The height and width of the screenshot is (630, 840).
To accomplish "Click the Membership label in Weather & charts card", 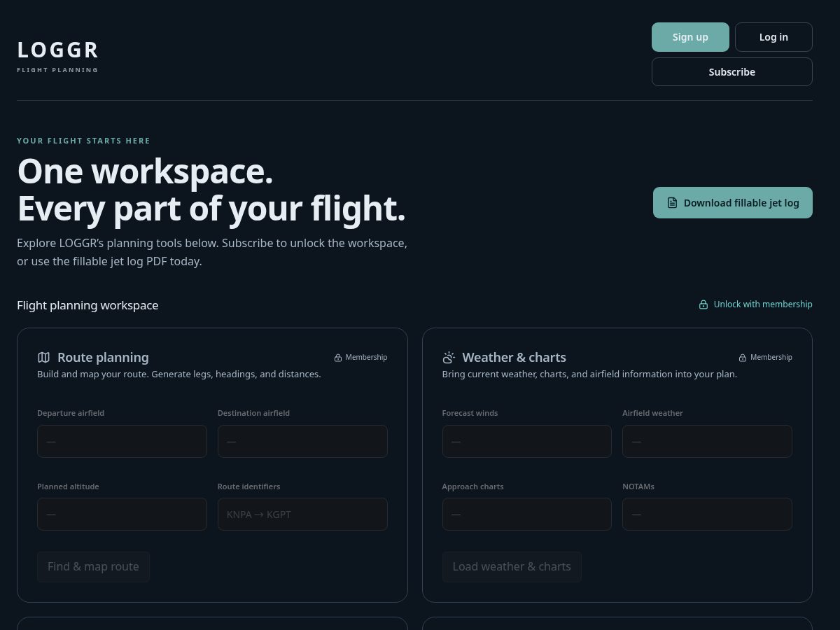I will (x=771, y=357).
